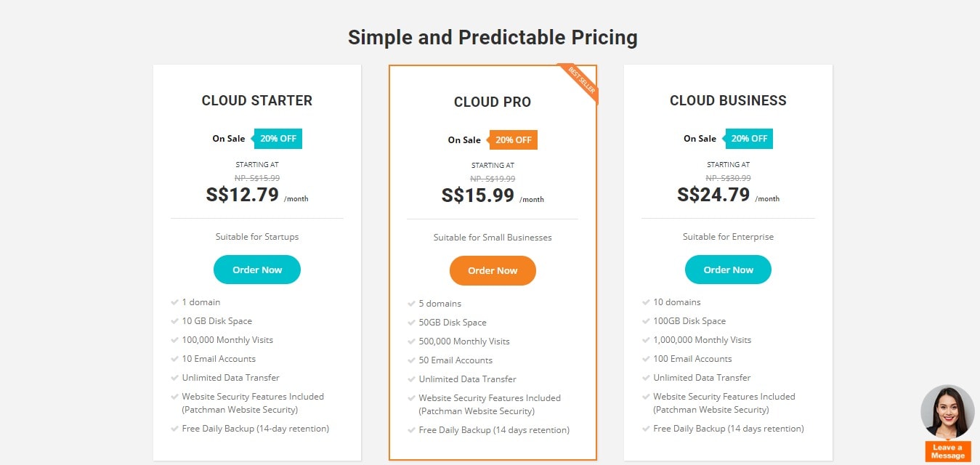Click Order Now for Cloud Business

coord(728,270)
